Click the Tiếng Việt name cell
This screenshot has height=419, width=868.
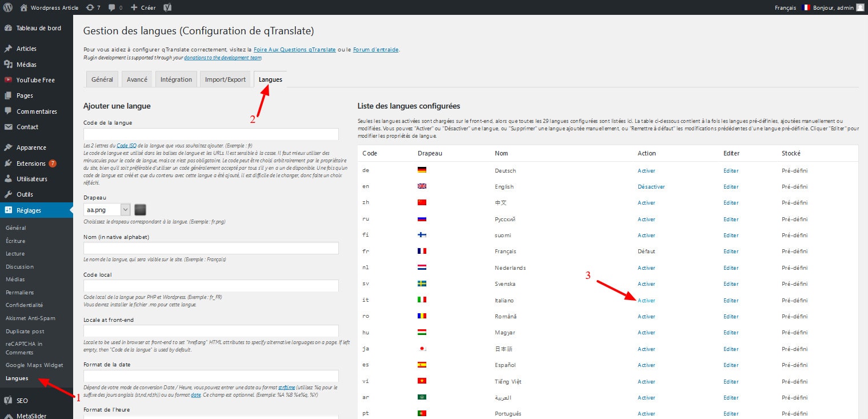[x=508, y=382]
